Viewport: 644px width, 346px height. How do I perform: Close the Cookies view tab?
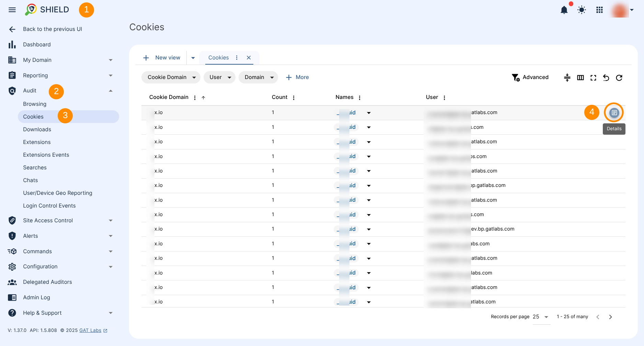point(249,58)
